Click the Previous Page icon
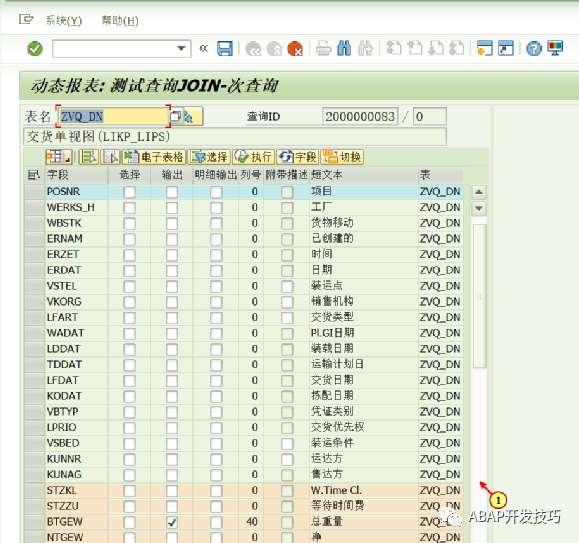Image resolution: width=579 pixels, height=543 pixels. pos(415,48)
